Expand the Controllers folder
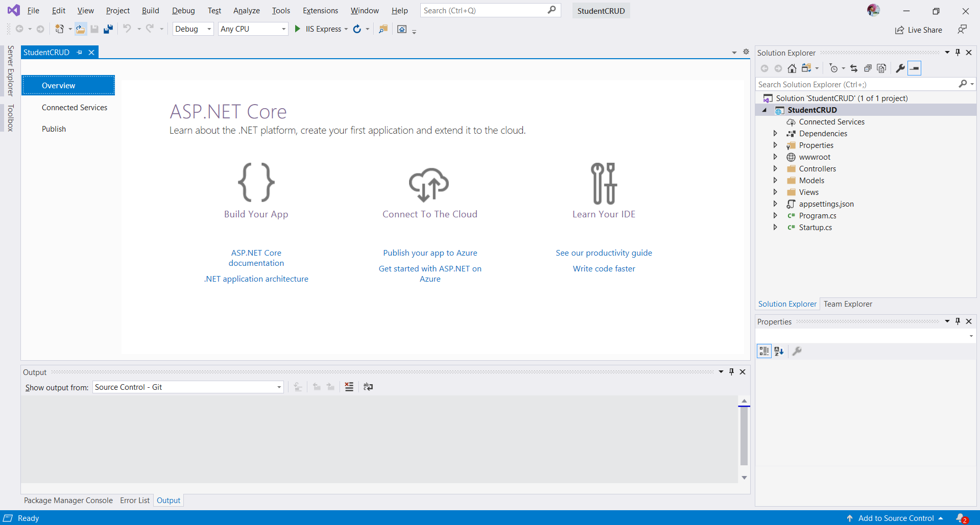 coord(775,168)
